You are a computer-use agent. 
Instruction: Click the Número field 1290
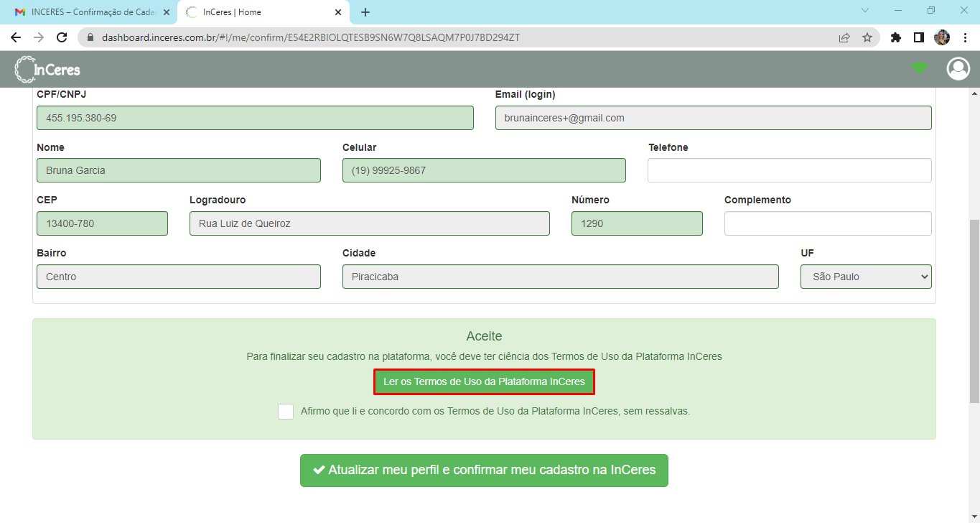[x=637, y=223]
